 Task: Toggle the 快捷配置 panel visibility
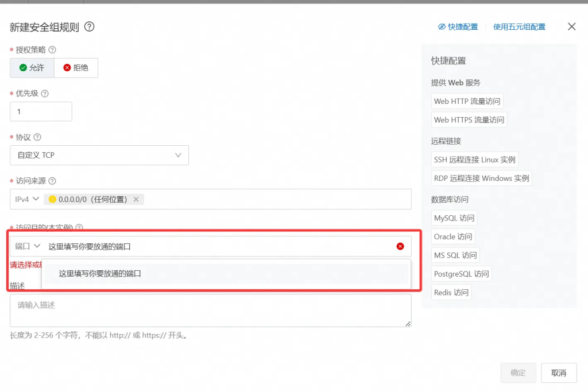[x=458, y=27]
